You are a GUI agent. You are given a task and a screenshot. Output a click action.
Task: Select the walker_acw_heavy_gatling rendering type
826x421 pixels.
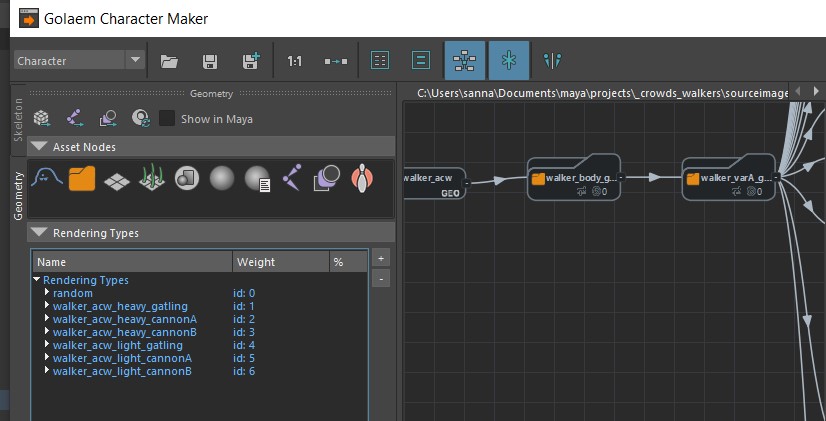tap(120, 306)
